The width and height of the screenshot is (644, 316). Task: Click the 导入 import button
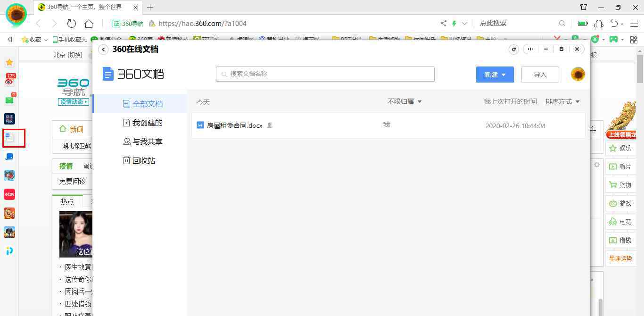(540, 75)
